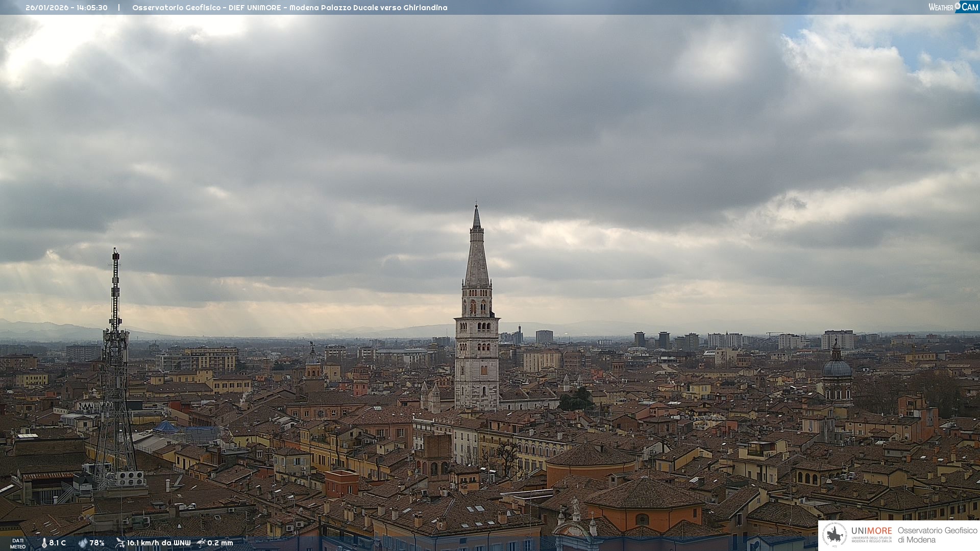Click the thermometer temperature icon
980x551 pixels.
coord(44,543)
